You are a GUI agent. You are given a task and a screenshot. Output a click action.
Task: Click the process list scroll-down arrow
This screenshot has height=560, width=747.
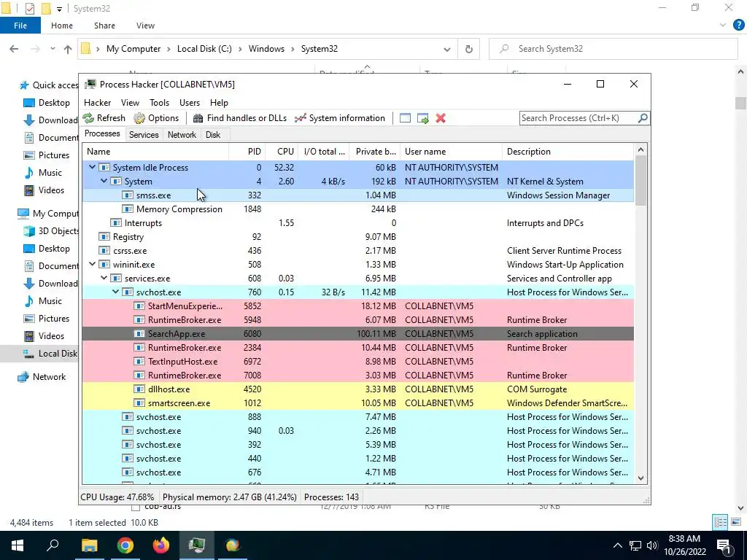640,478
